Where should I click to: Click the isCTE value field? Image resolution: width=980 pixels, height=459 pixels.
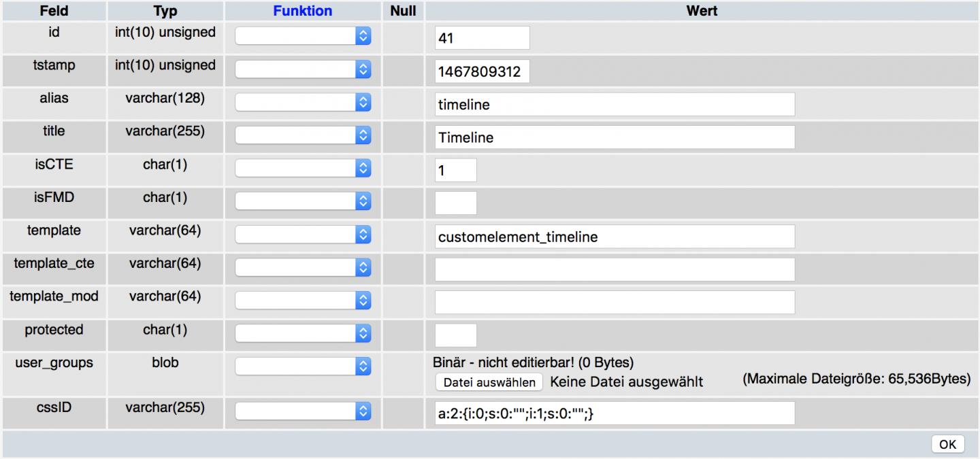tap(455, 170)
